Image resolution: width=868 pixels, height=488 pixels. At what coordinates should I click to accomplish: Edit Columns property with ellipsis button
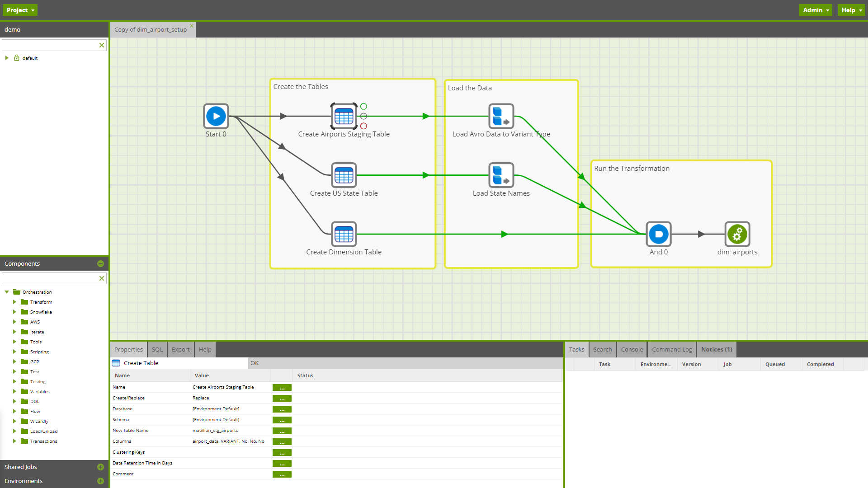(282, 441)
